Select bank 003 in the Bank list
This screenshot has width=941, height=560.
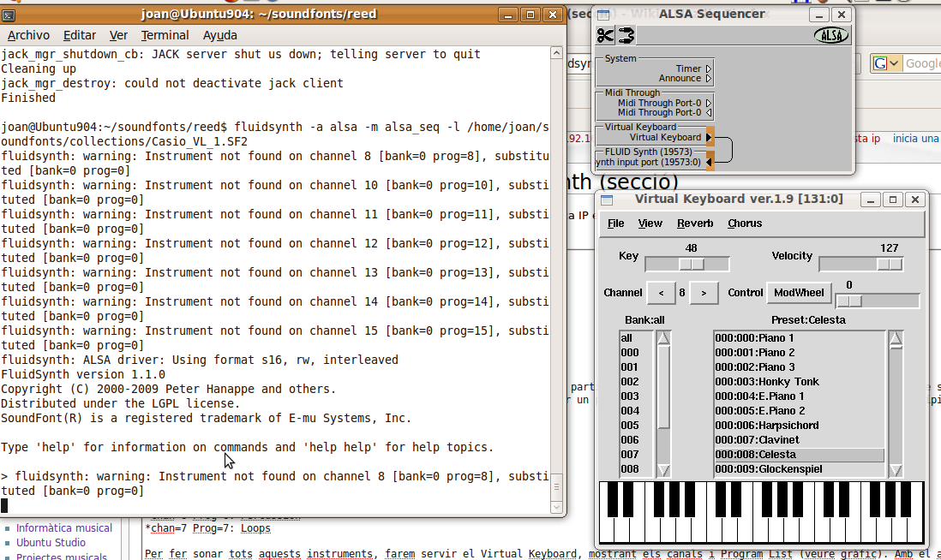[x=631, y=396]
